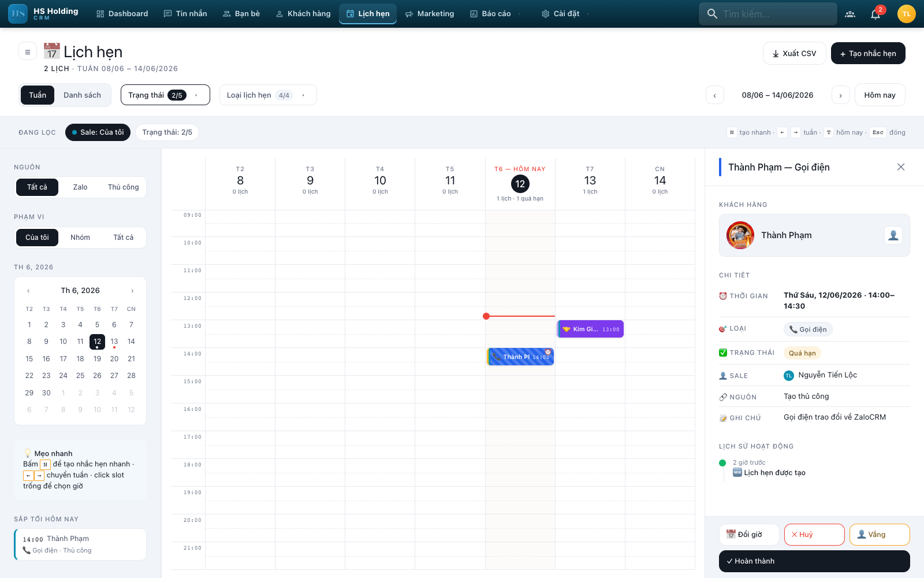Go to next month in mini calendar

132,291
